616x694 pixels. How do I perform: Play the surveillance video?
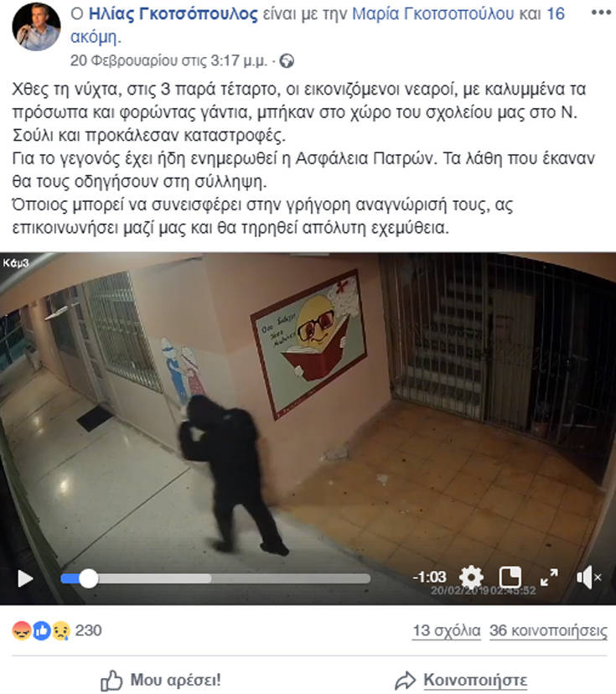click(25, 578)
